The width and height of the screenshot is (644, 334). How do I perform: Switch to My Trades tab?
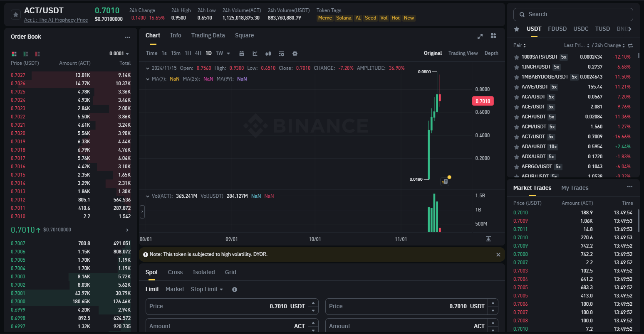point(575,188)
